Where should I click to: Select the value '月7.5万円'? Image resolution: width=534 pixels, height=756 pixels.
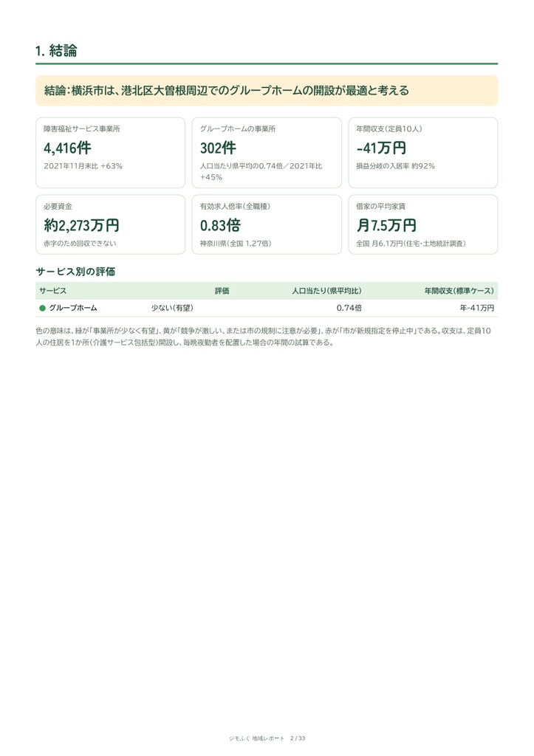386,225
